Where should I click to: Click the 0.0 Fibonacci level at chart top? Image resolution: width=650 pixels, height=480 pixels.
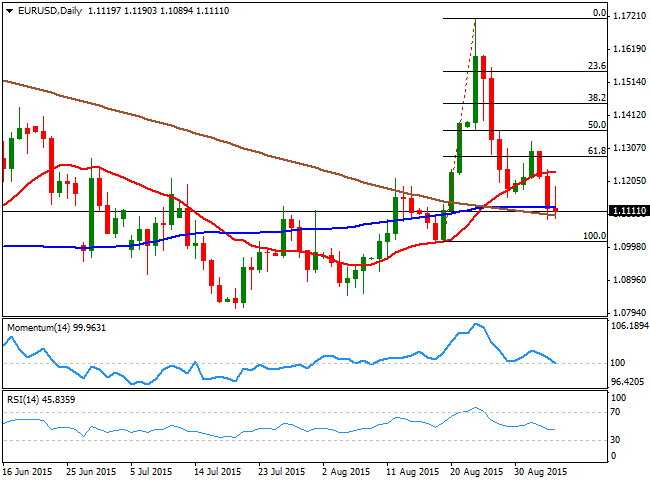(x=600, y=14)
